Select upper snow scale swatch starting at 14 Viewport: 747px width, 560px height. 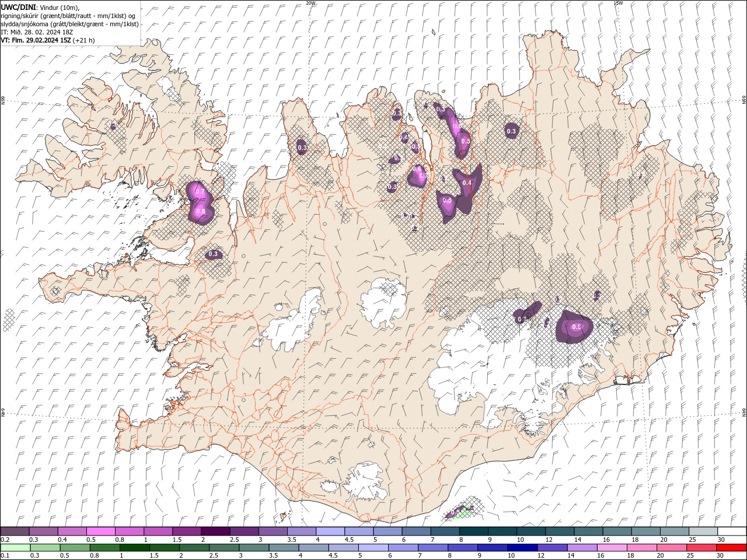[588, 531]
